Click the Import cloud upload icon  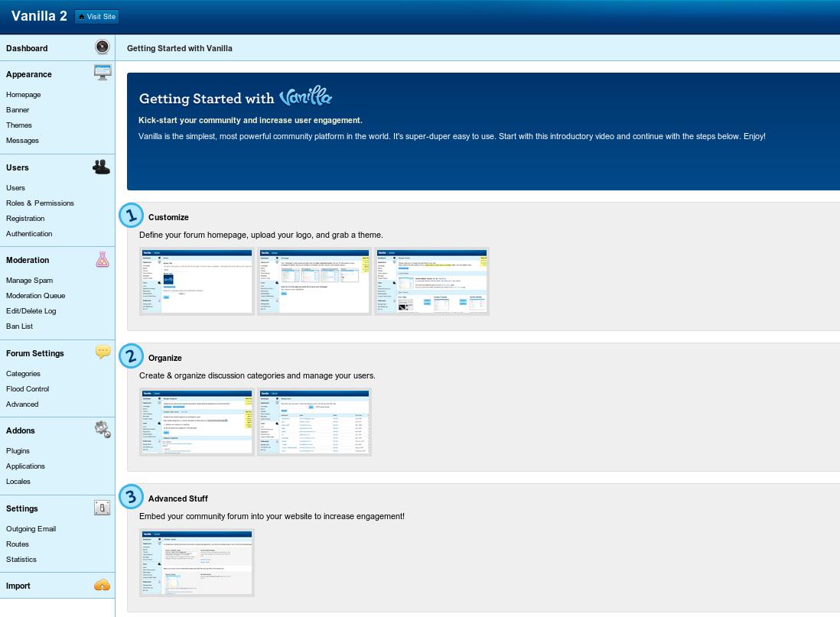103,586
